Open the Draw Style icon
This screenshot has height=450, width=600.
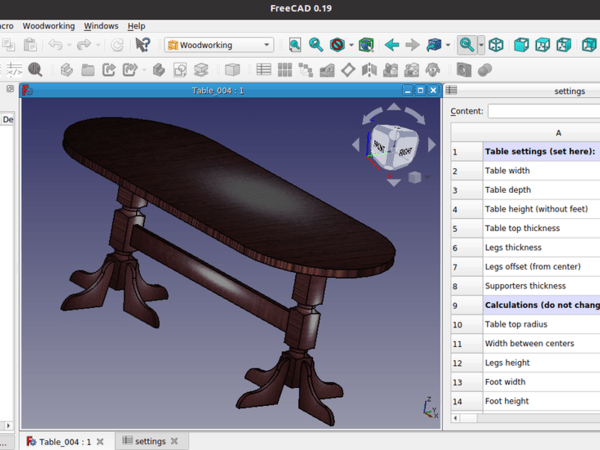[x=339, y=45]
